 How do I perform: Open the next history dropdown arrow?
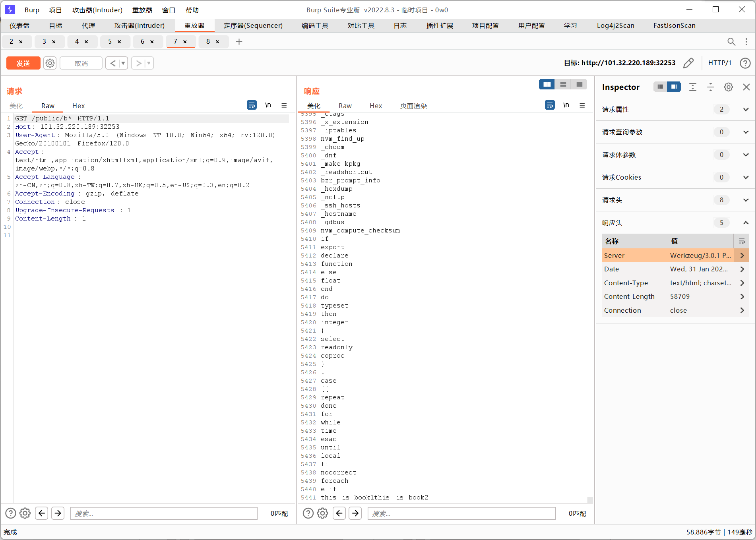[149, 63]
